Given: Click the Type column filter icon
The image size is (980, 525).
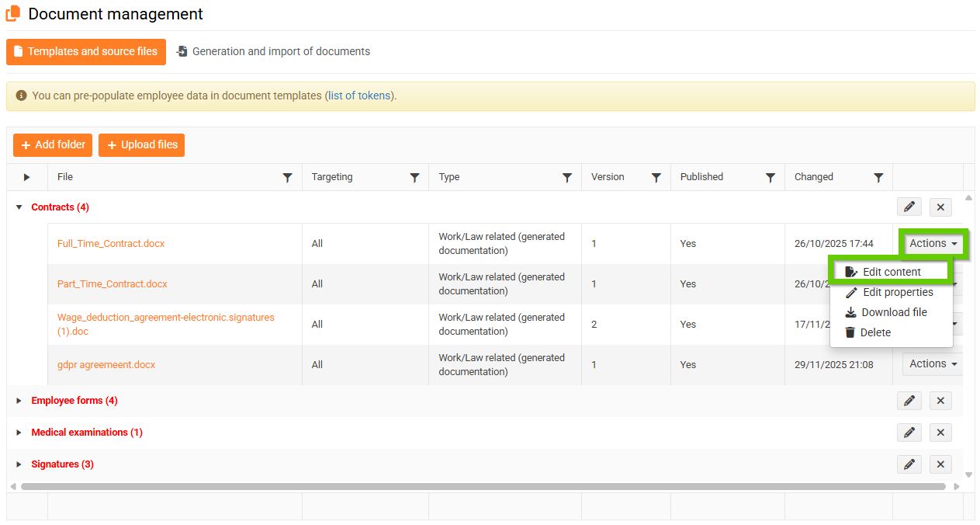Looking at the screenshot, I should point(567,178).
